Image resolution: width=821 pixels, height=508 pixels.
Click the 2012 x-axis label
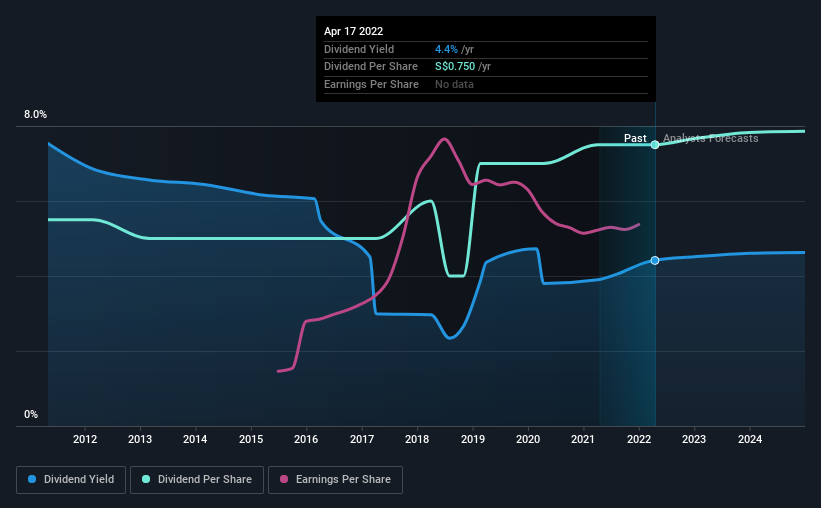85,439
